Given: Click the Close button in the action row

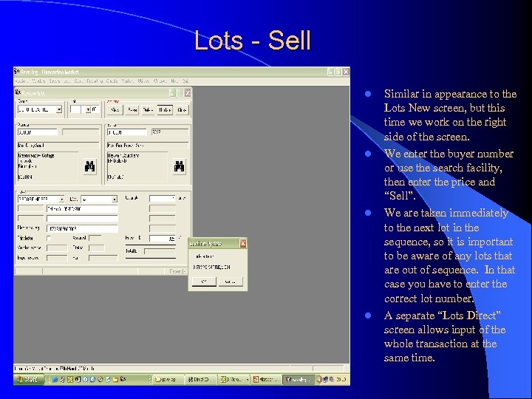Looking at the screenshot, I should click(x=182, y=109).
